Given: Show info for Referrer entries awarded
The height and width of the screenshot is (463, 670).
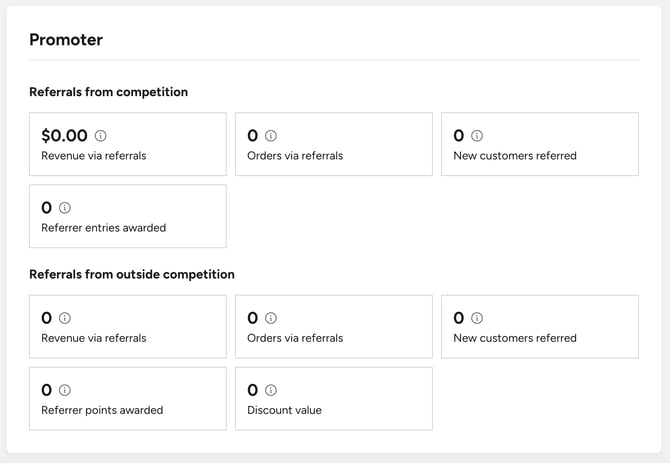Looking at the screenshot, I should [65, 208].
